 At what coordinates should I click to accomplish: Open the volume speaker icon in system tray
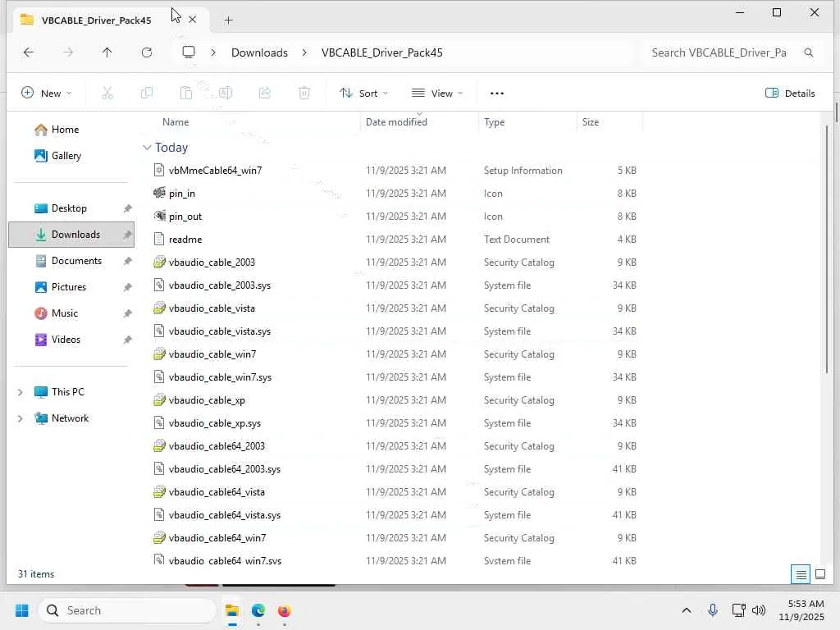[759, 610]
